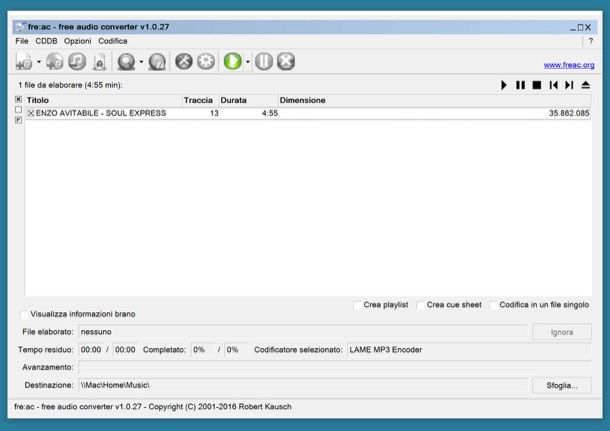Image resolution: width=610 pixels, height=431 pixels.
Task: Click the toggle selection small box icon
Action: (18, 120)
